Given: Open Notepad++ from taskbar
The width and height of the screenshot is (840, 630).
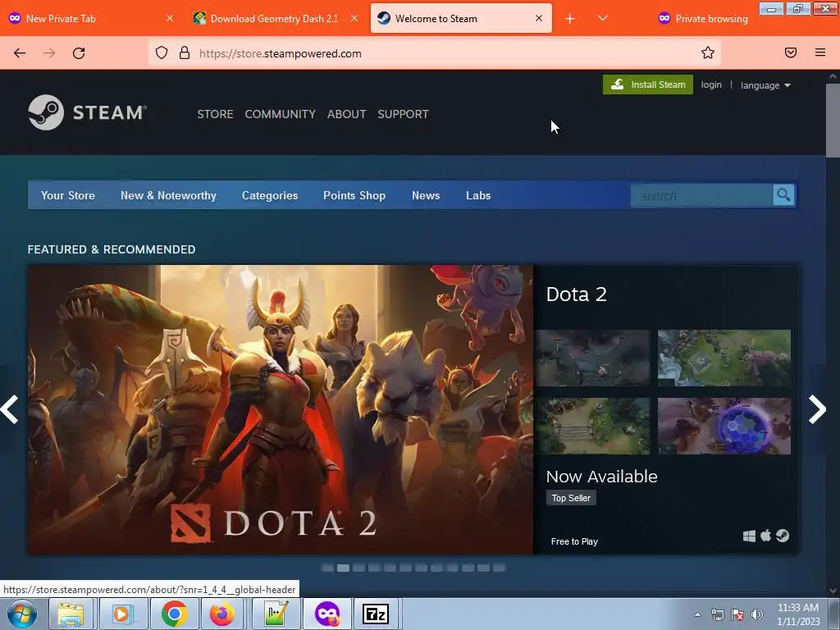Looking at the screenshot, I should (276, 614).
